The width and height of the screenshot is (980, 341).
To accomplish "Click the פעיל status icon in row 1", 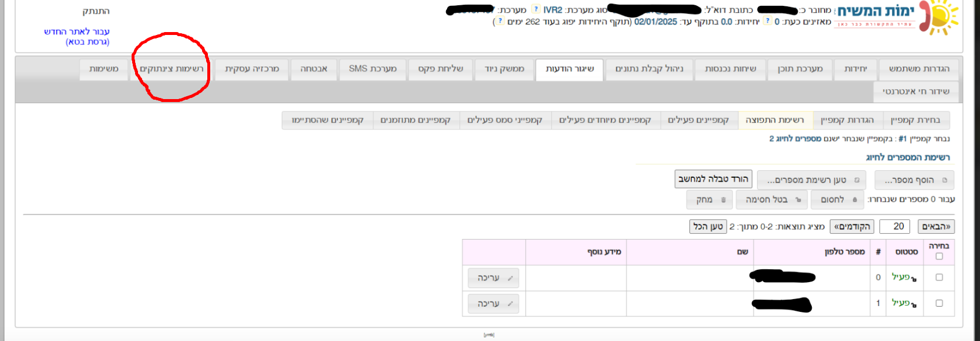I will click(914, 305).
